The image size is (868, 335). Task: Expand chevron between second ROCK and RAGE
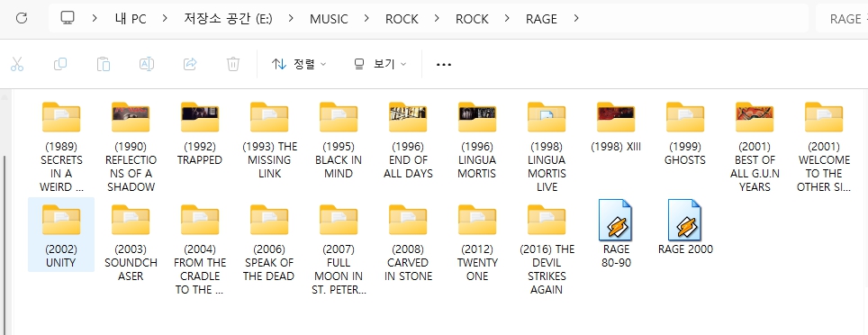point(507,18)
